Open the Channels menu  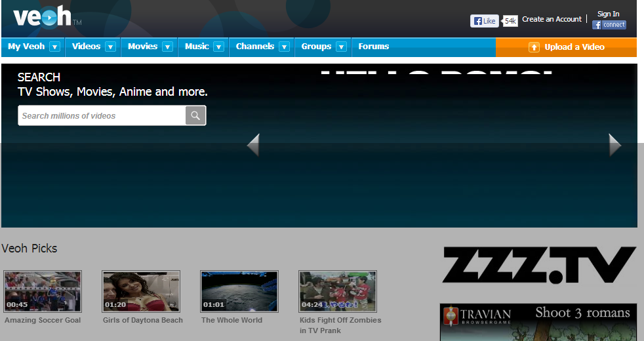pos(255,47)
